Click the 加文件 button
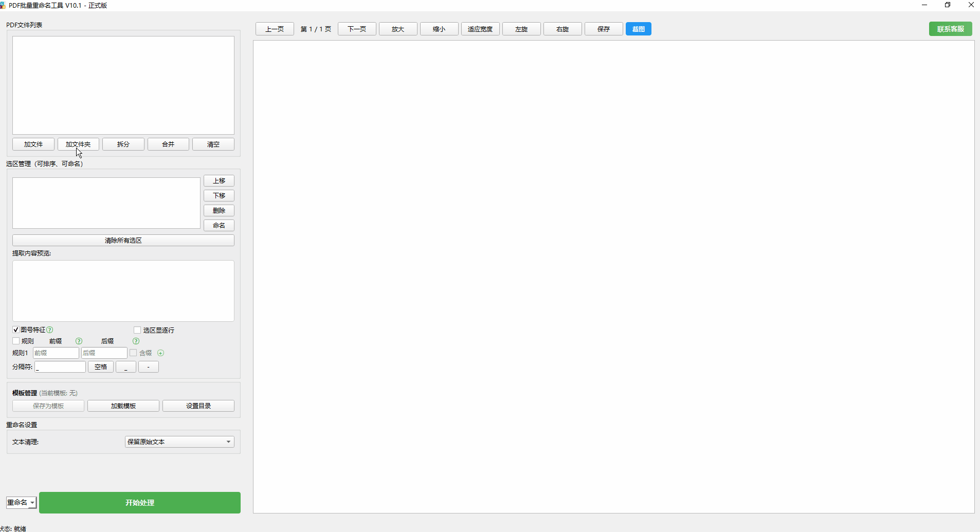The width and height of the screenshot is (980, 532). point(33,144)
